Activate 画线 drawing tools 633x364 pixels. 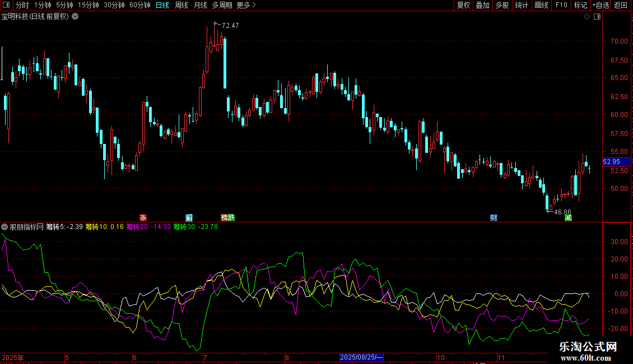(541, 5)
